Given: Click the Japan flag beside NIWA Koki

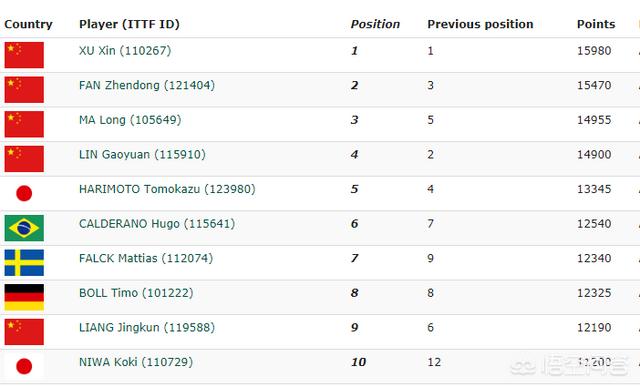Looking at the screenshot, I should 24,366.
